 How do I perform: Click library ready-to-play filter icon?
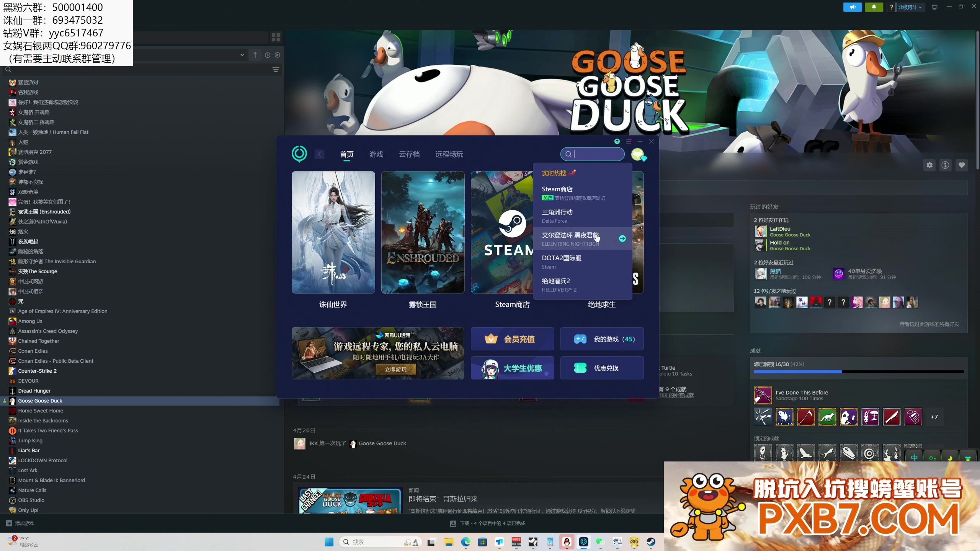(x=278, y=55)
